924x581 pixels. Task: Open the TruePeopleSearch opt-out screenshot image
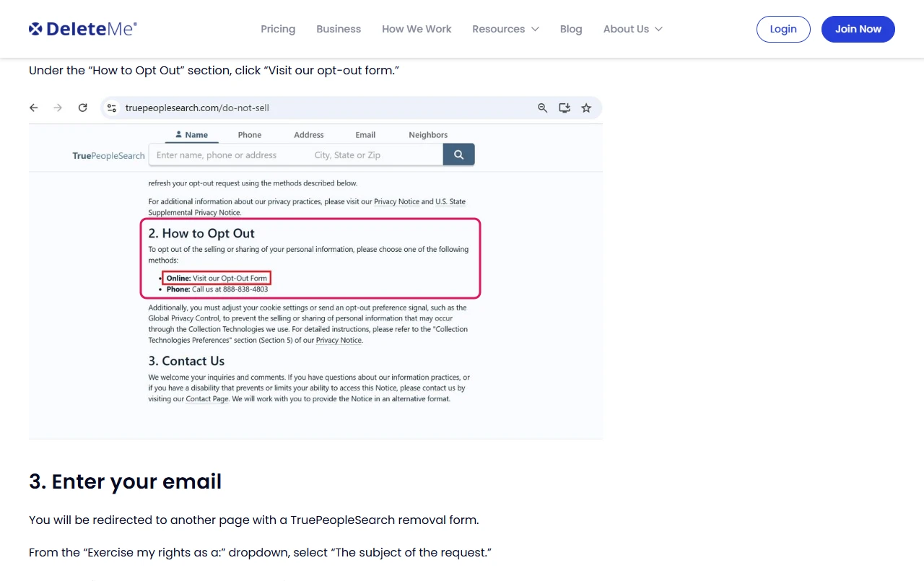coord(315,267)
